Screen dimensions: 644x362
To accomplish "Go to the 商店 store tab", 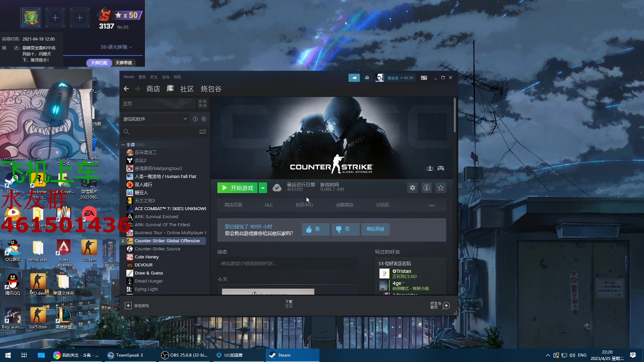I will (x=153, y=89).
